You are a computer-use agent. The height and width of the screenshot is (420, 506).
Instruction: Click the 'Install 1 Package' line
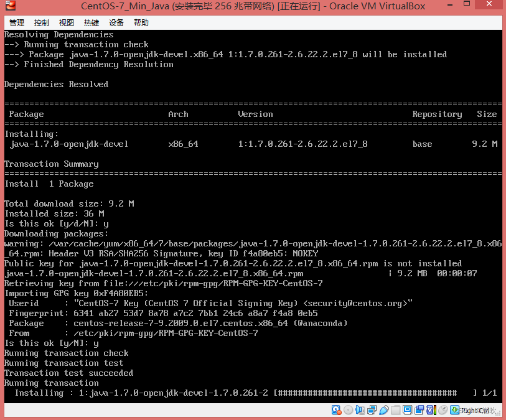(49, 184)
